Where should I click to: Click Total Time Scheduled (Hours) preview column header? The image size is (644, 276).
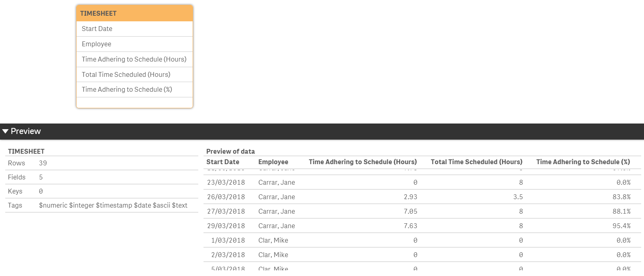pyautogui.click(x=476, y=162)
